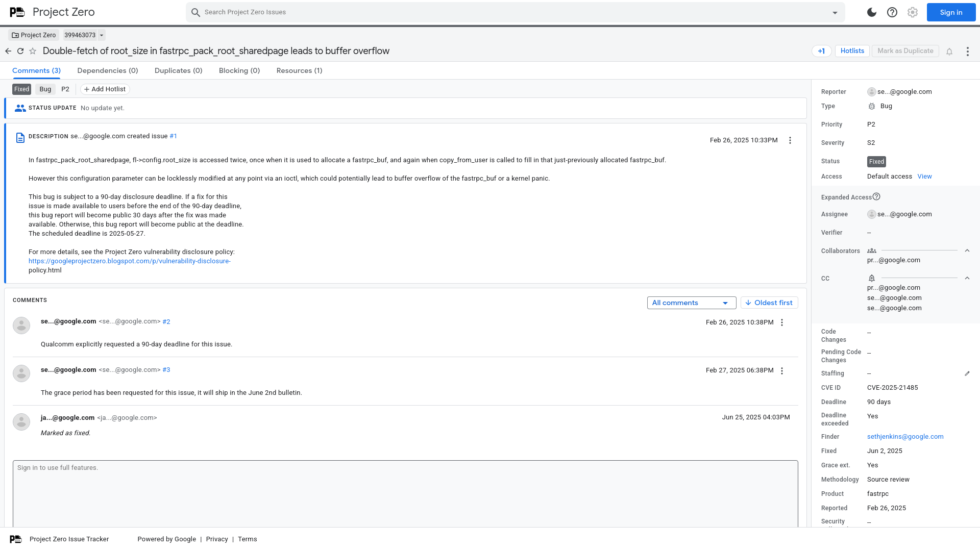This screenshot has height=551, width=980.
Task: Click Mark as Duplicate button
Action: point(905,51)
